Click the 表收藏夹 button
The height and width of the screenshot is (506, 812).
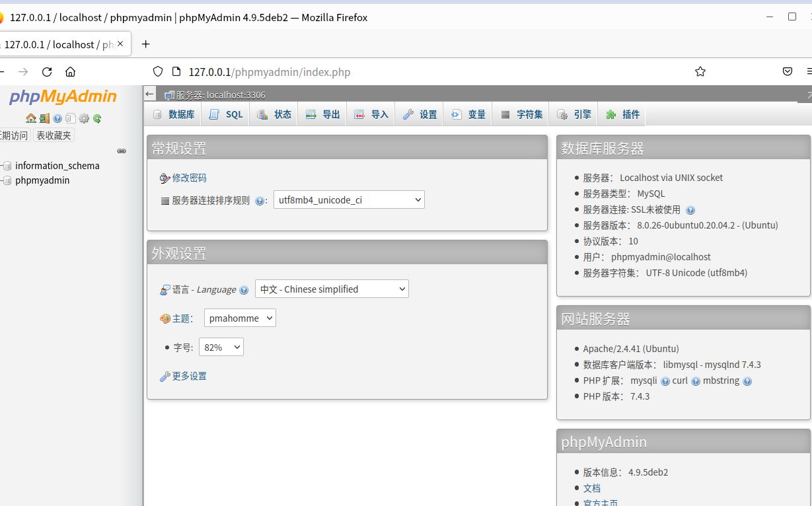54,135
